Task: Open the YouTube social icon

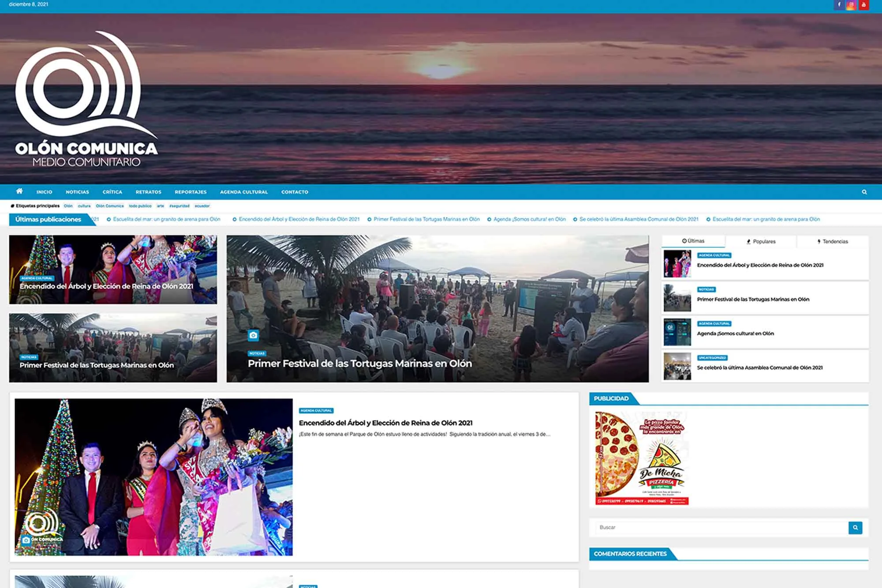Action: point(863,5)
